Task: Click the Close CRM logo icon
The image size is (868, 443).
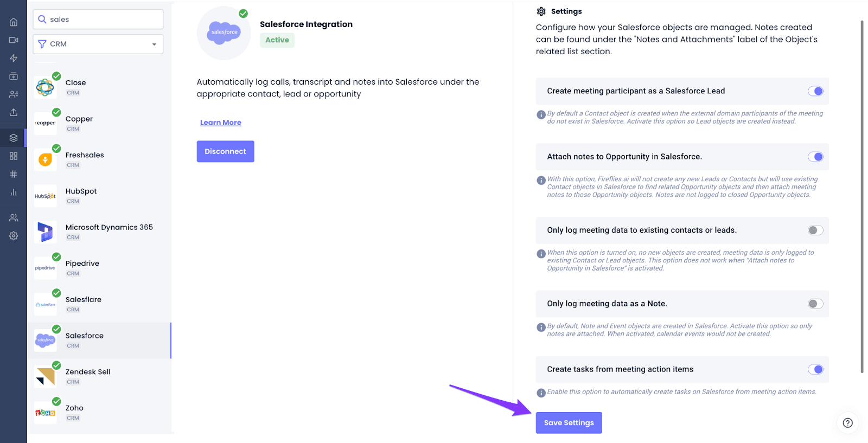Action: pos(45,87)
